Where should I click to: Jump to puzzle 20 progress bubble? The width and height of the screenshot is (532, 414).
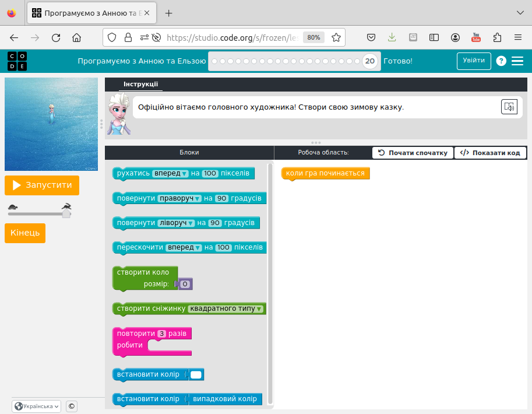369,61
